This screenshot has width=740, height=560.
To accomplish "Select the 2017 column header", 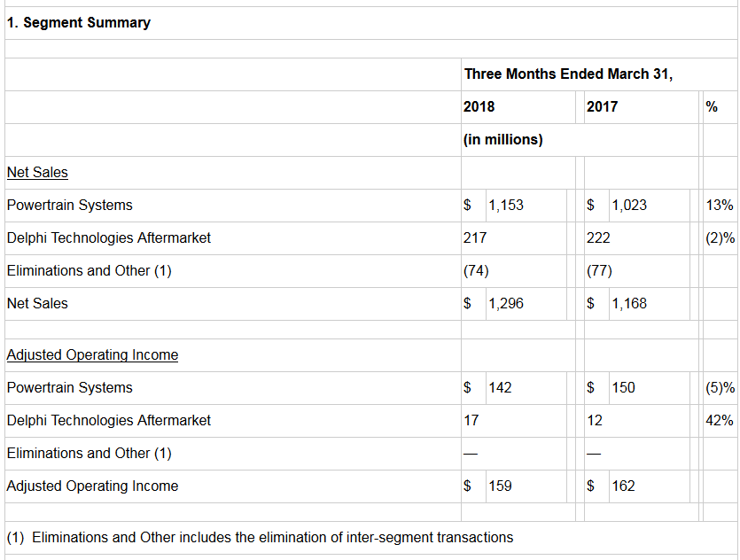I will tap(602, 106).
